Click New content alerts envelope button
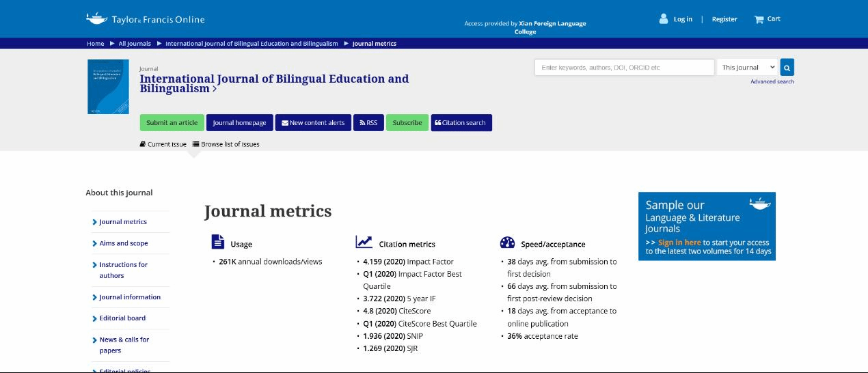Image resolution: width=868 pixels, height=373 pixels. click(x=314, y=123)
